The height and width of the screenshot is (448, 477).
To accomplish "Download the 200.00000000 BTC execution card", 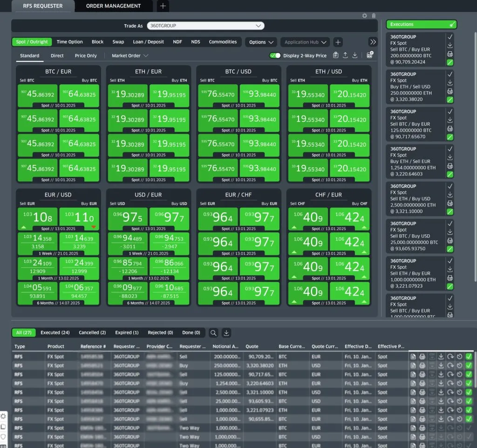I will (x=450, y=45).
